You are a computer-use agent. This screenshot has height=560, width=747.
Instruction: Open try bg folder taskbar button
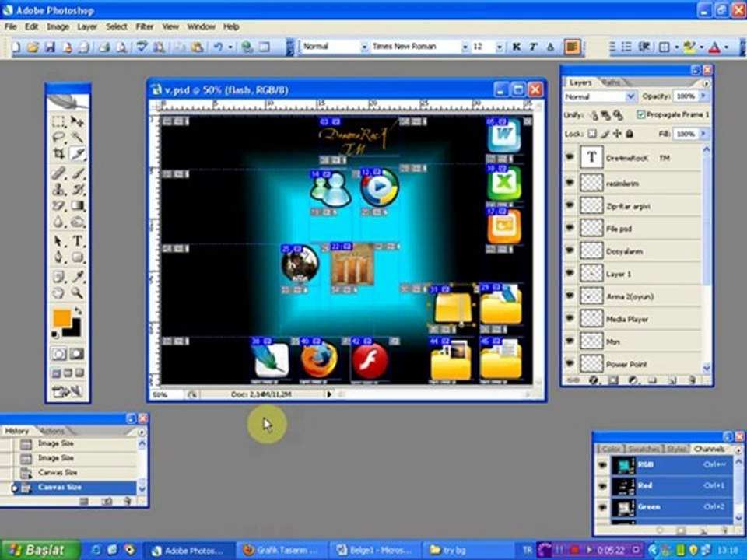[x=468, y=550]
